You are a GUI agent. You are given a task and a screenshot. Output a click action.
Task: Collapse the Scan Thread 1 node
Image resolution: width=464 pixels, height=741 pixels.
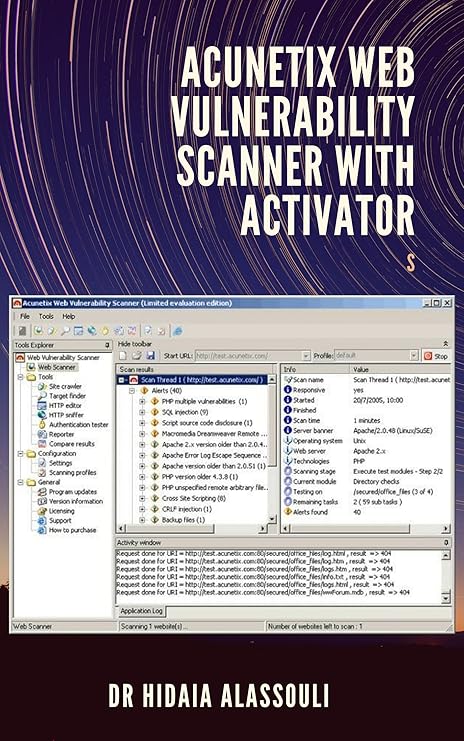[x=122, y=379]
